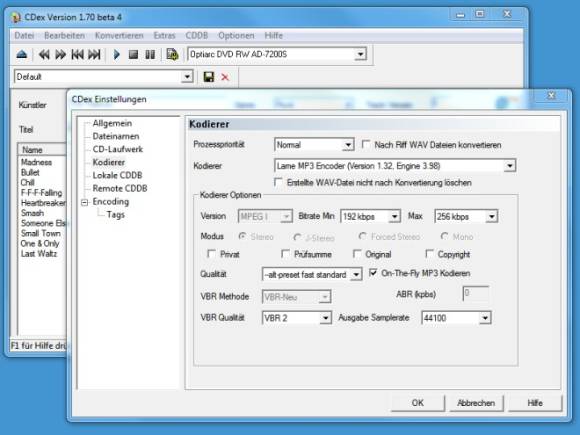Open the CDDB menu
Image resolution: width=580 pixels, height=435 pixels.
196,36
